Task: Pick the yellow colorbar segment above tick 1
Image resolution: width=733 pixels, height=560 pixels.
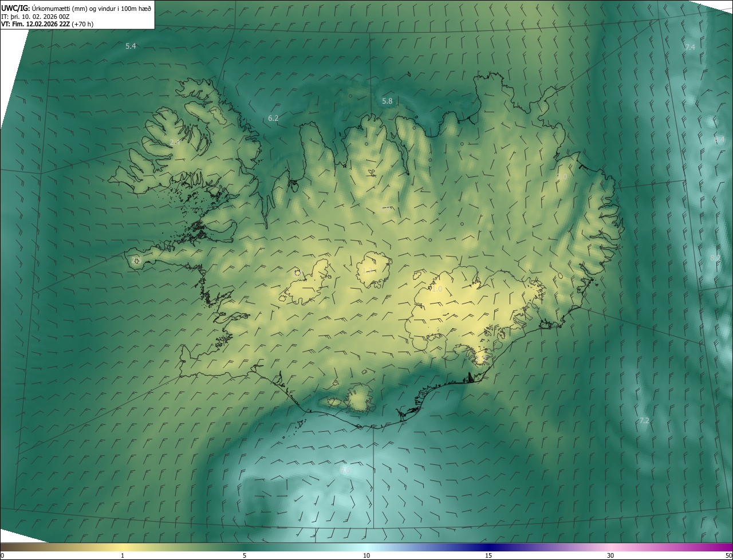Action: pos(123,547)
